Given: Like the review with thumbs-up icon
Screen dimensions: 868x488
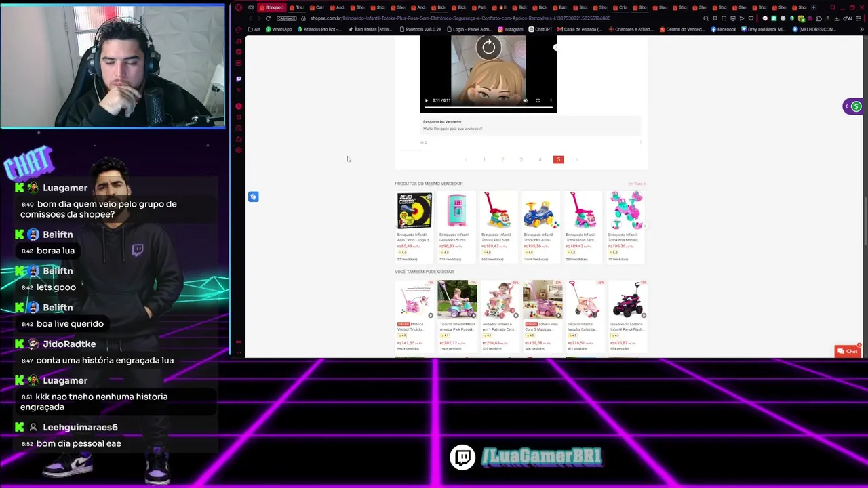Looking at the screenshot, I should (x=422, y=142).
